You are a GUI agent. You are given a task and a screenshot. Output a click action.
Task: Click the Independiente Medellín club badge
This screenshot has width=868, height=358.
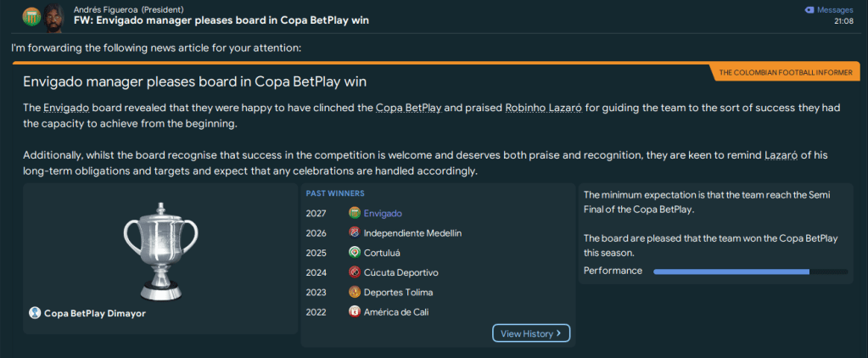pyautogui.click(x=354, y=232)
